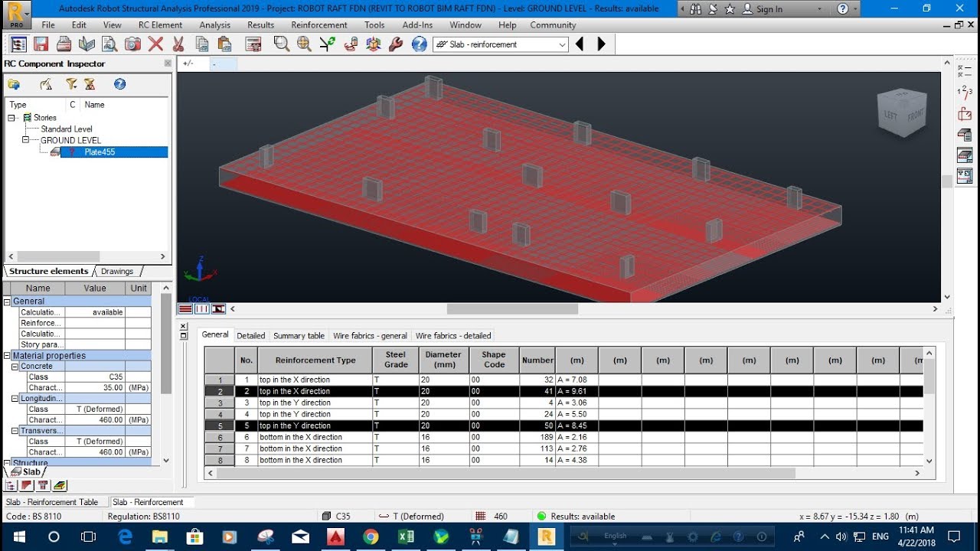Click the Pan view toolbar icon
The image size is (980, 551).
[305, 44]
